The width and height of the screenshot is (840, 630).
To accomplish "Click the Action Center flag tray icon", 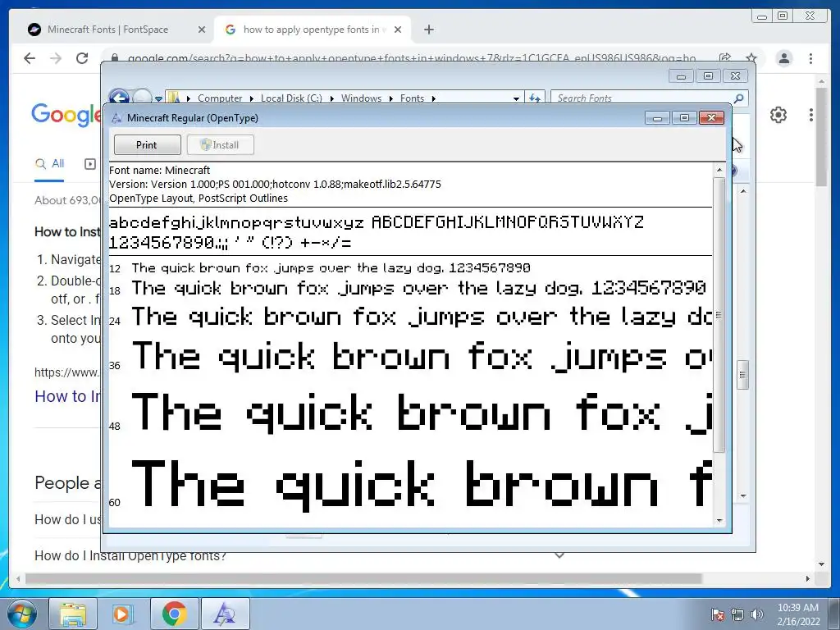I will [x=717, y=614].
